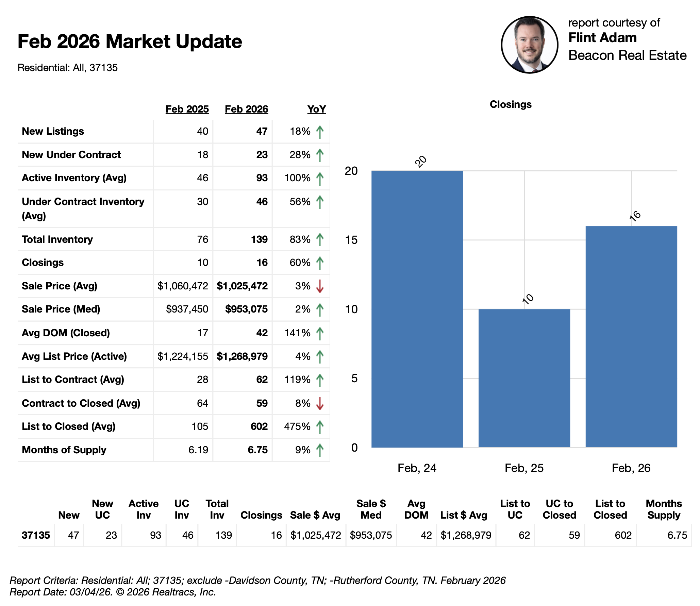This screenshot has width=700, height=606.
Task: Click the green up arrow beside New Listings
Action: coord(319,132)
